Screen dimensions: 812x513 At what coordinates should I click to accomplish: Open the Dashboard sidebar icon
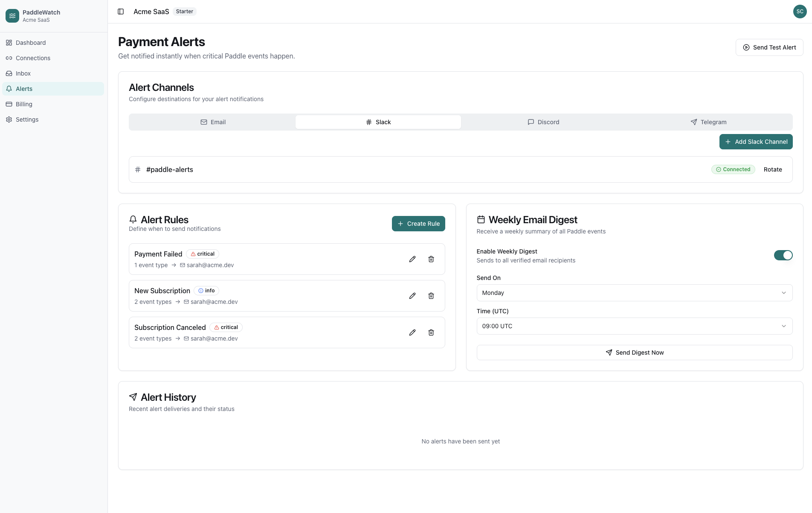pos(9,43)
